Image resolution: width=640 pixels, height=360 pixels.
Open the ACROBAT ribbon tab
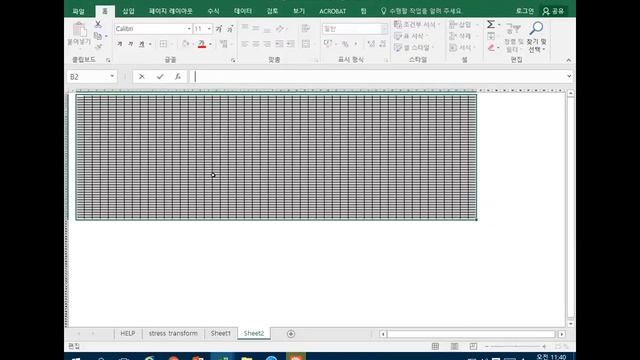pyautogui.click(x=333, y=11)
